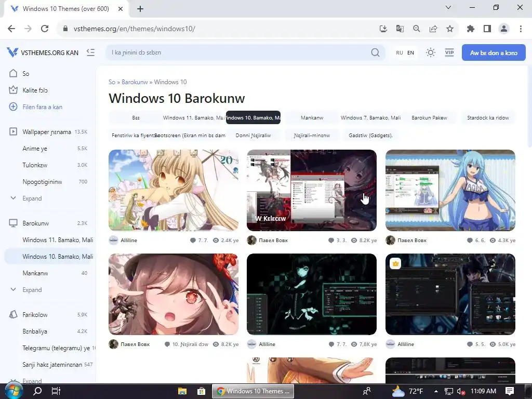Select Bootscreen filter tab
This screenshot has width=532, height=399.
[194, 136]
